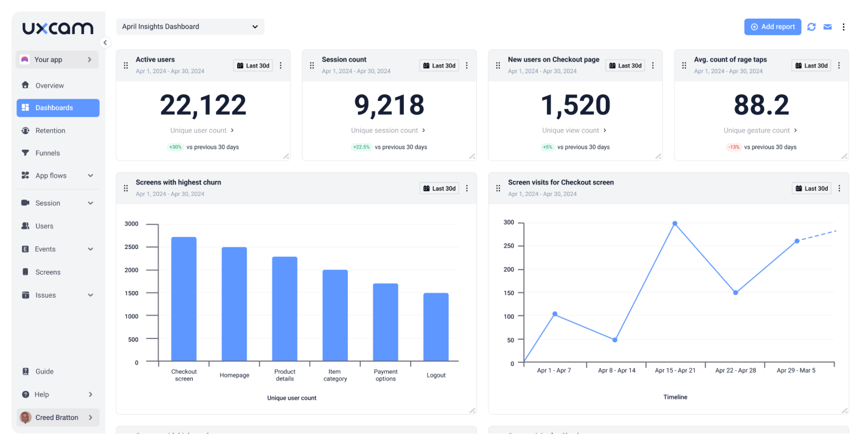
Task: Open the Help menu item
Action: click(x=41, y=394)
